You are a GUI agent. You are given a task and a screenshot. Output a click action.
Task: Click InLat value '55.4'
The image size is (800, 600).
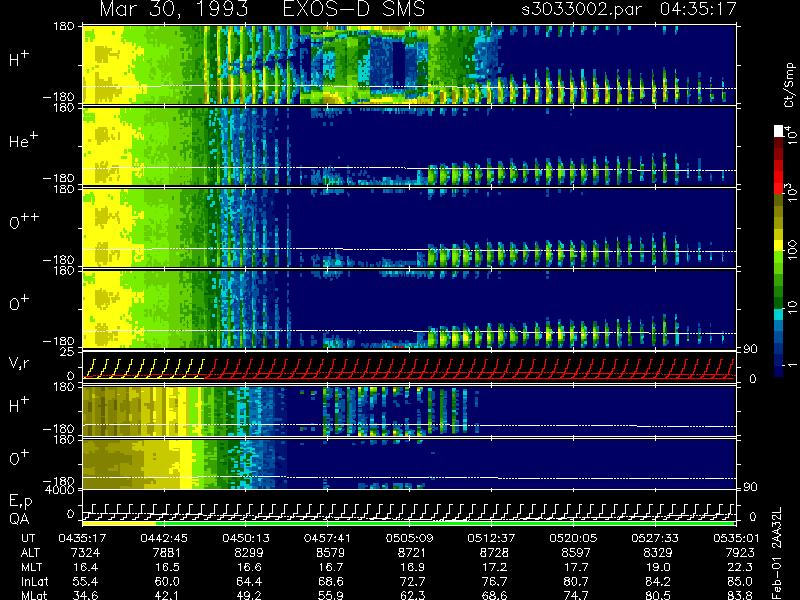(x=85, y=581)
